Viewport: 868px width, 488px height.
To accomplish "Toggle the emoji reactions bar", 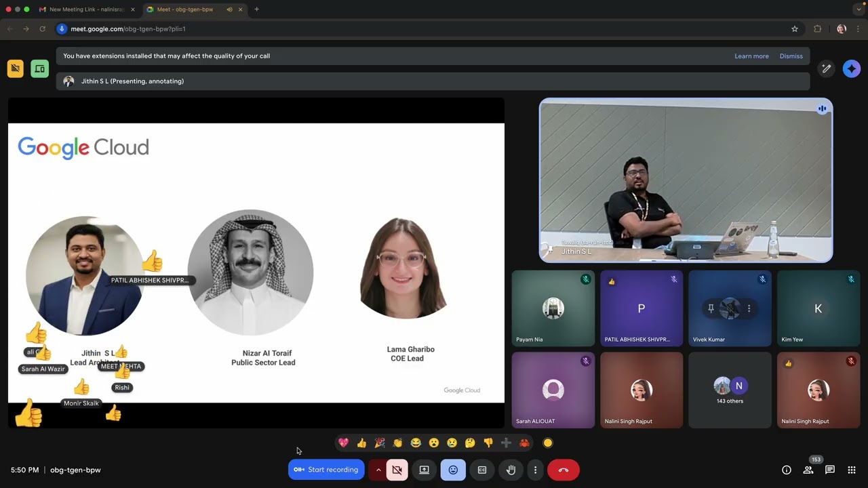I will click(x=453, y=470).
